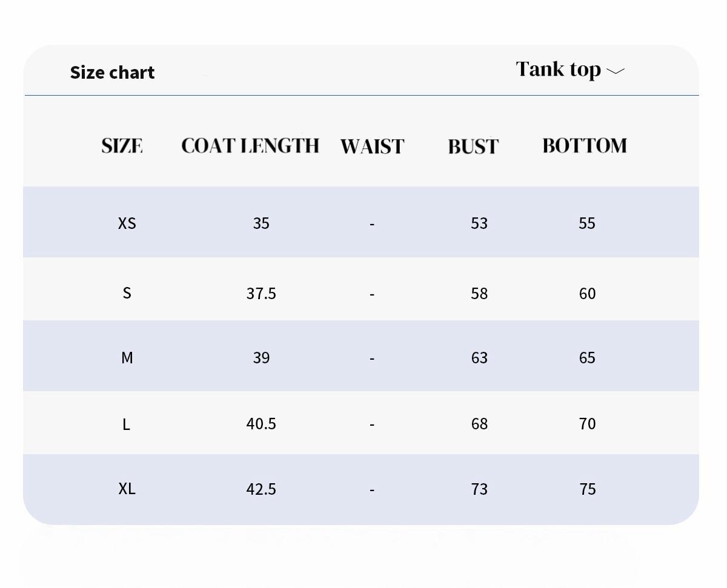Click coat length value 40.5
Screen dimensions: 727x588
[261, 423]
